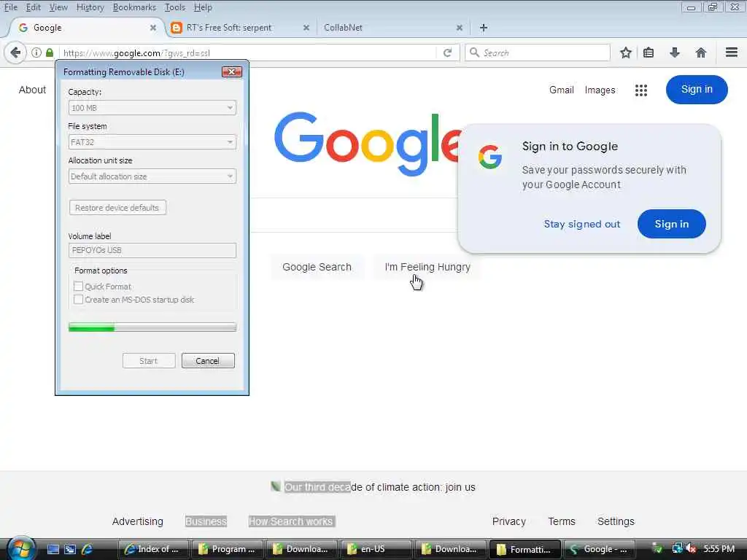The width and height of the screenshot is (747, 560).
Task: Click the Safely Remove Hardware tray icon
Action: click(657, 548)
